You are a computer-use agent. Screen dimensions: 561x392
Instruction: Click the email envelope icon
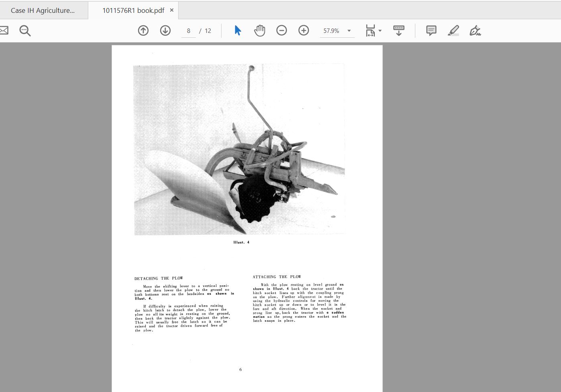(x=4, y=30)
